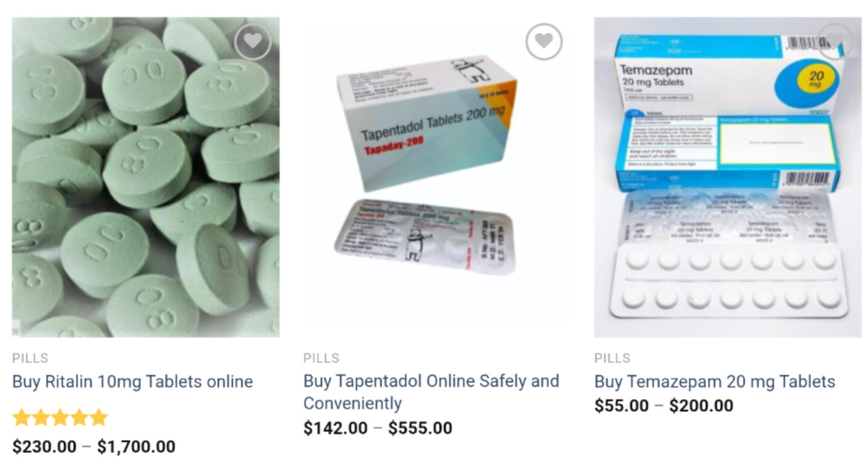Click the PILLS category above the Tapentadol title
The image size is (868, 468).
pos(321,358)
